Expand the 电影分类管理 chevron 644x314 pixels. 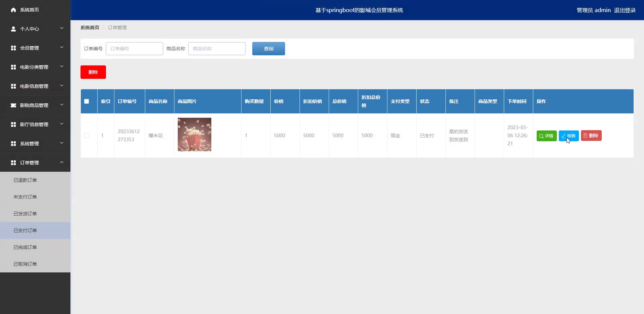coord(62,67)
